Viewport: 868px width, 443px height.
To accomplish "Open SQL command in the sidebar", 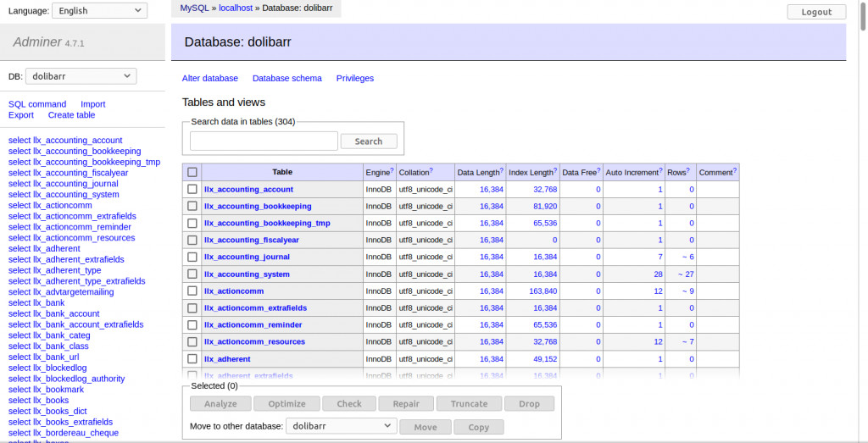I will [37, 104].
